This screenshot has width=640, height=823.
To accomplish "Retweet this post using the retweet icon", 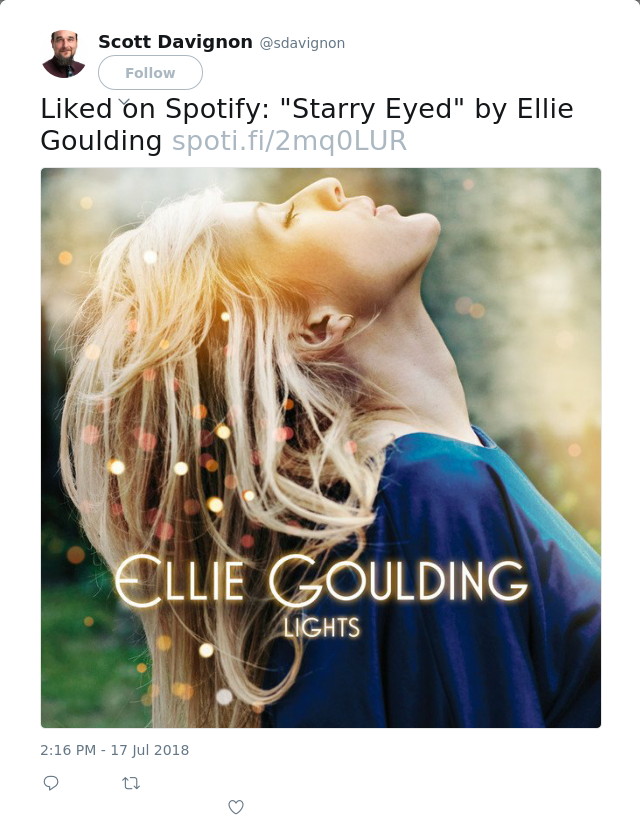I will coord(131,784).
